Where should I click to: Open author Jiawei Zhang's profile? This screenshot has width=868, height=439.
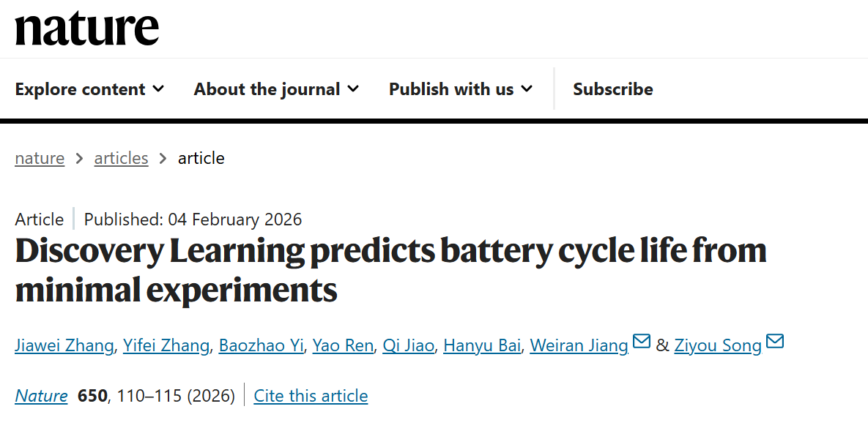coord(64,345)
